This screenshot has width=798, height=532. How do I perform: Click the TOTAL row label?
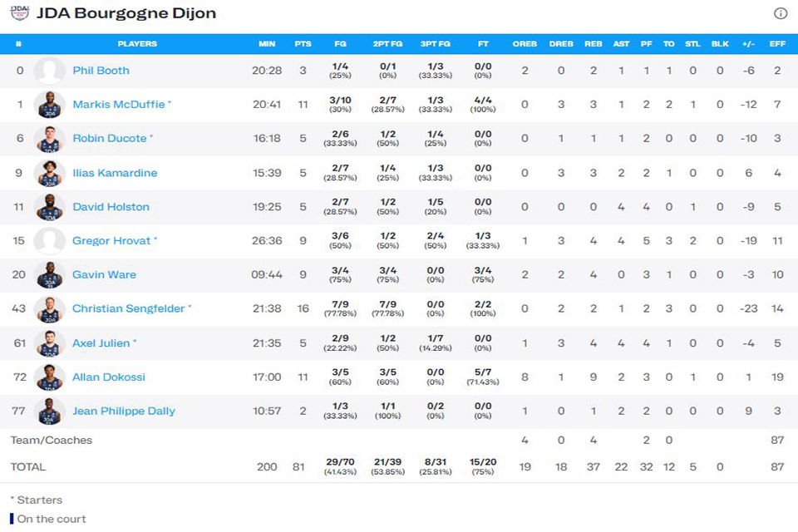[28, 466]
